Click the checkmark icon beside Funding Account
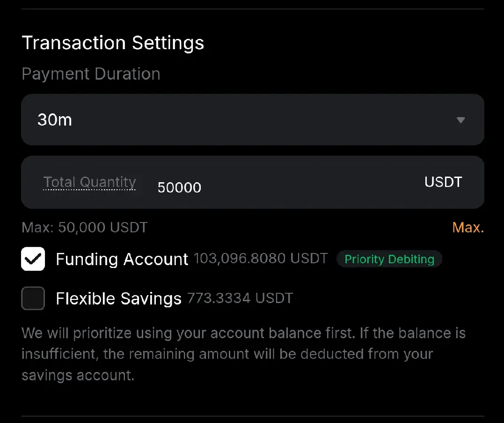The height and width of the screenshot is (423, 504). [33, 259]
